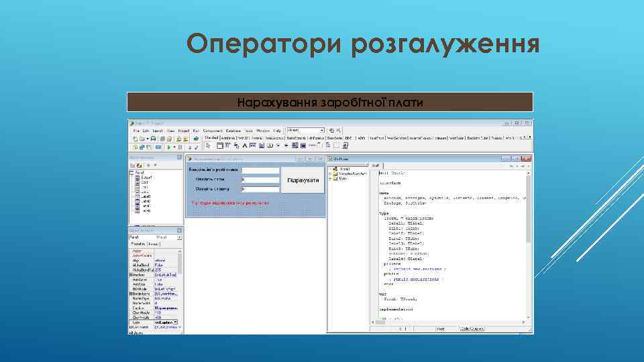Open the Search menu
Viewport: 644px width, 362px height.
[158, 131]
